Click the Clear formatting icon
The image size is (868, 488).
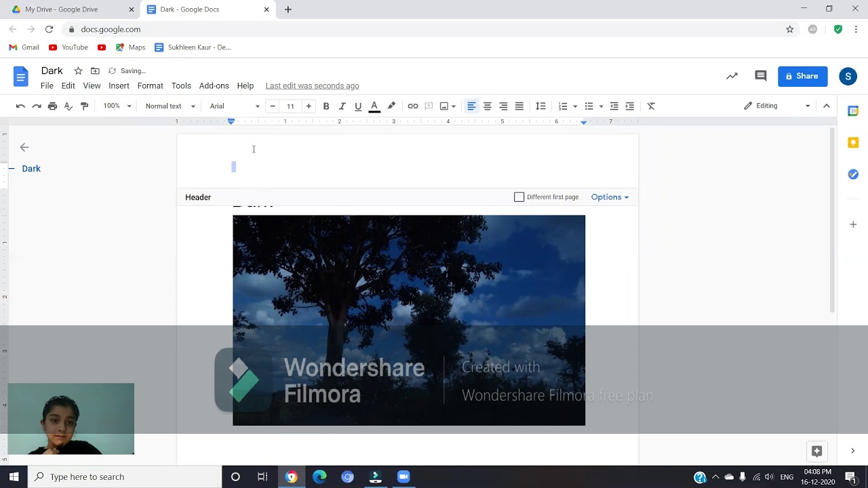651,106
